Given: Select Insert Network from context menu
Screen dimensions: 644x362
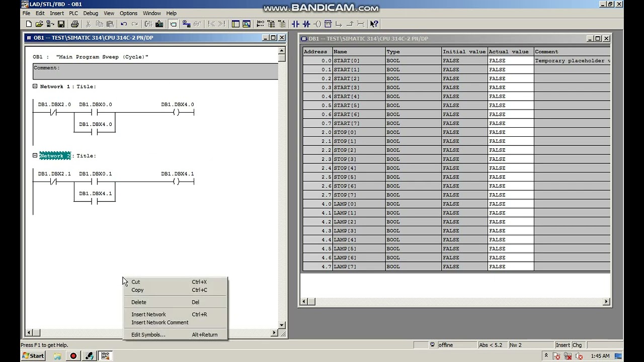Looking at the screenshot, I should pyautogui.click(x=175, y=314).
